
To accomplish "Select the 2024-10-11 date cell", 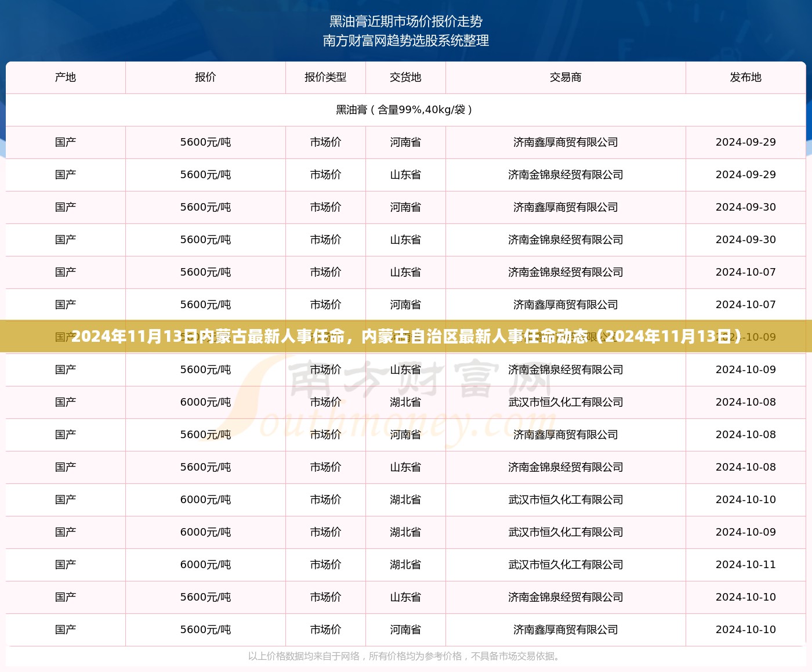I will pos(746,565).
